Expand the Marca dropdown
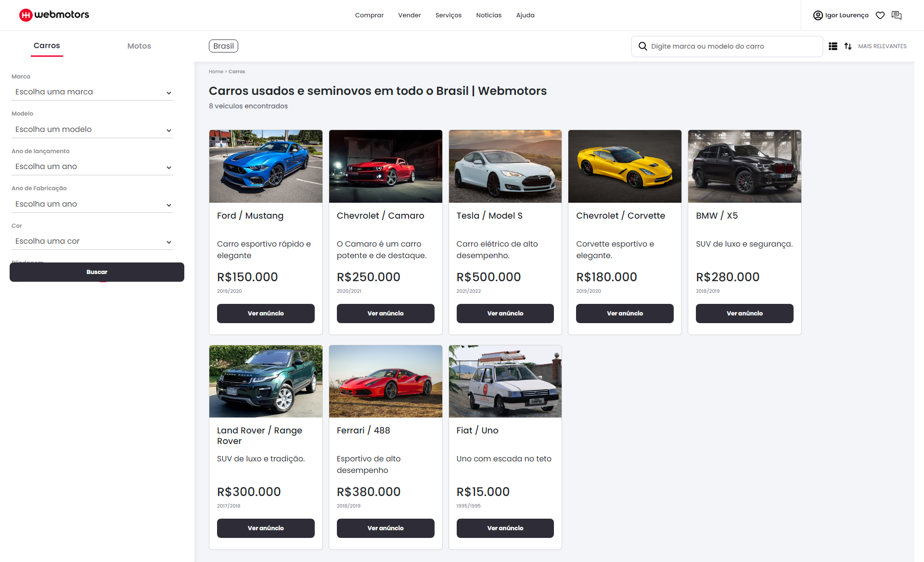 (x=92, y=92)
